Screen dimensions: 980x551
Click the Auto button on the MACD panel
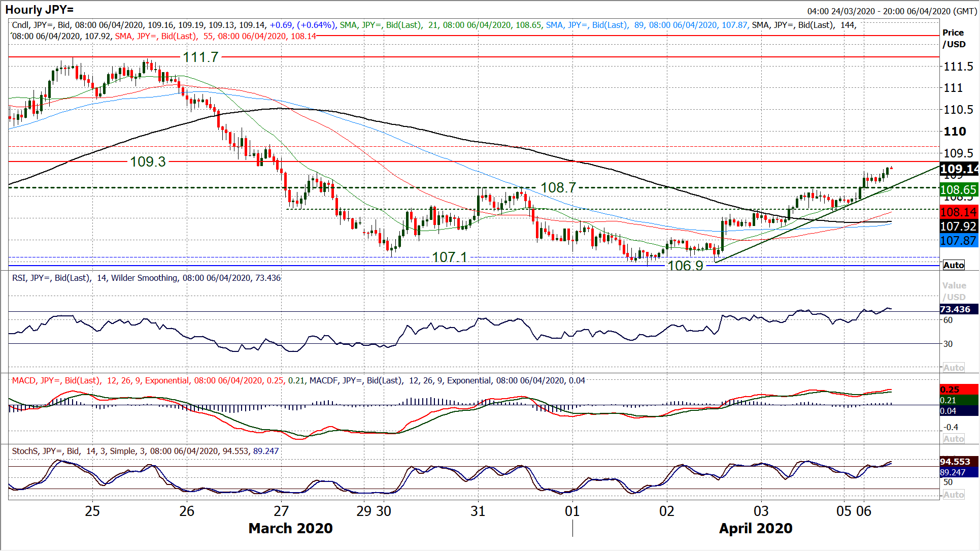[954, 439]
